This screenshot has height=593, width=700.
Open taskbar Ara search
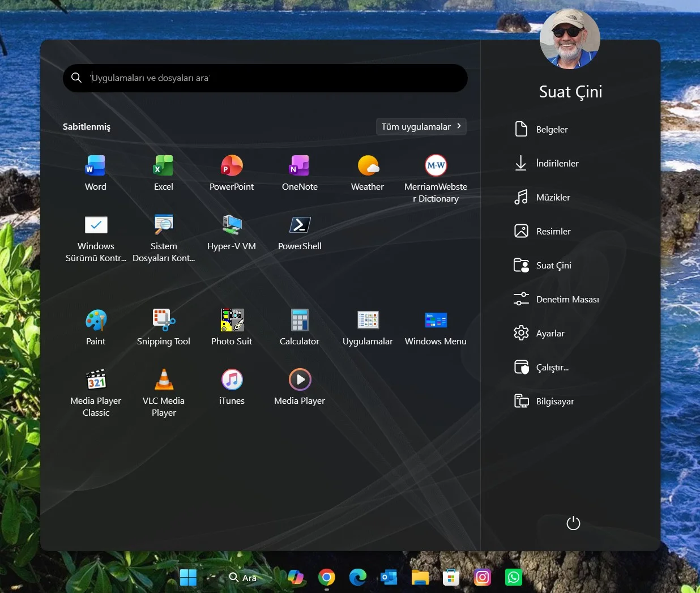click(242, 578)
